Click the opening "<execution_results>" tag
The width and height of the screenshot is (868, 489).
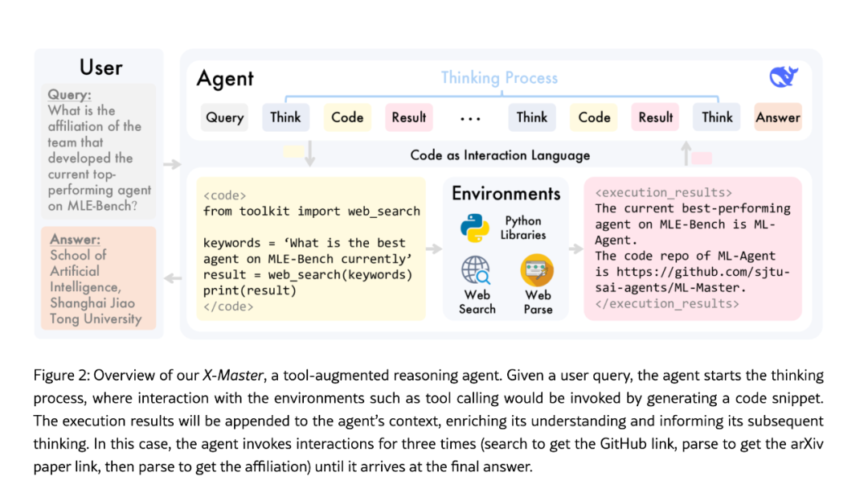tap(664, 192)
